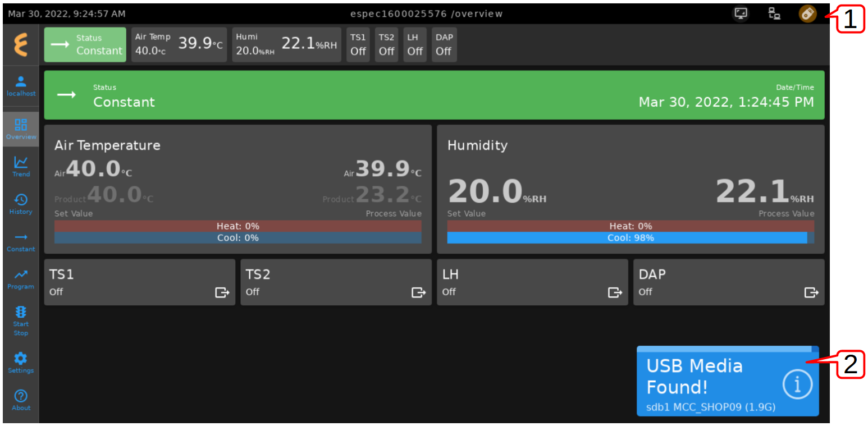Open the Overview page in sidebar

click(x=21, y=129)
